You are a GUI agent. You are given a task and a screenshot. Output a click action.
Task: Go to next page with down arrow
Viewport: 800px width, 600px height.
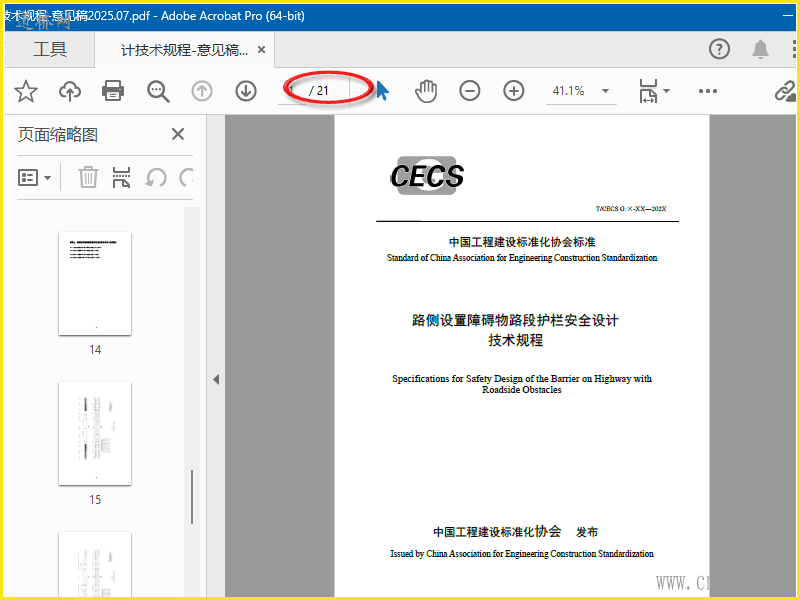[246, 91]
